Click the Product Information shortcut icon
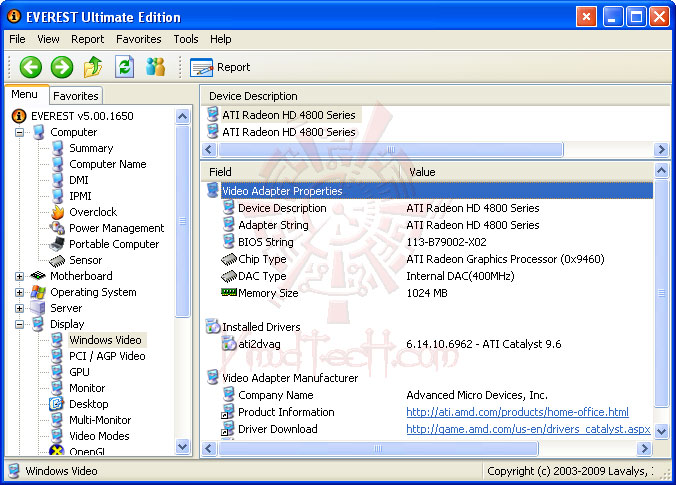676x485 pixels. 228,412
